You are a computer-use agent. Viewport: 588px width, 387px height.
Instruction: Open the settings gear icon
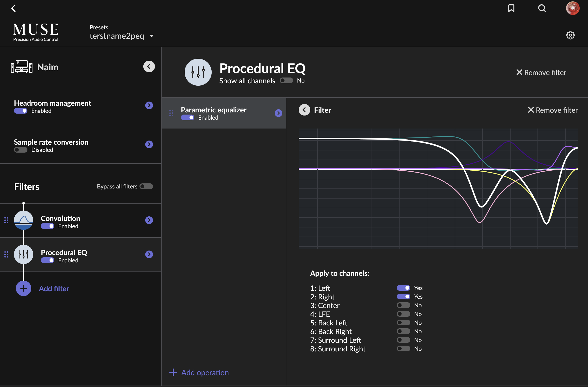point(570,35)
